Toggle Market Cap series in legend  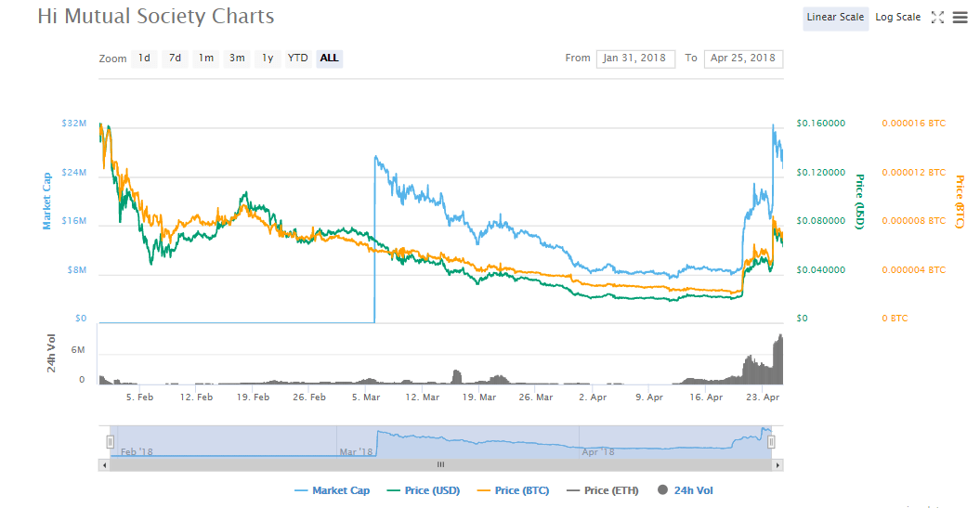coord(332,490)
